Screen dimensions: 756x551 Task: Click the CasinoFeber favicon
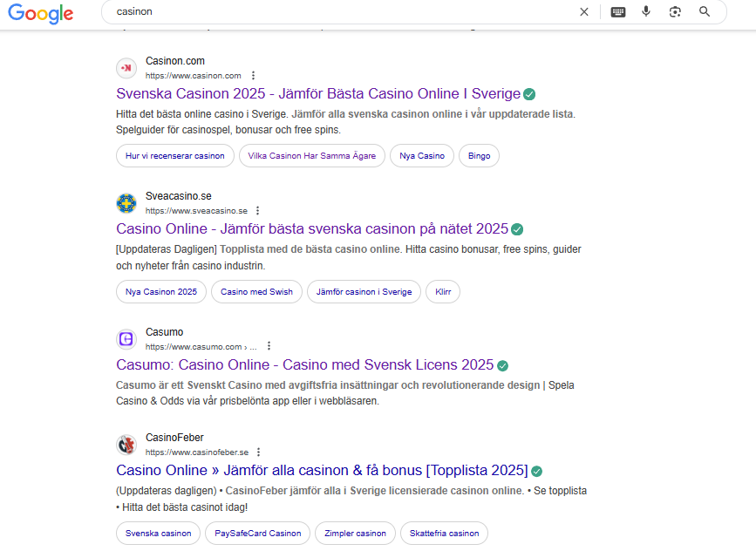click(126, 445)
